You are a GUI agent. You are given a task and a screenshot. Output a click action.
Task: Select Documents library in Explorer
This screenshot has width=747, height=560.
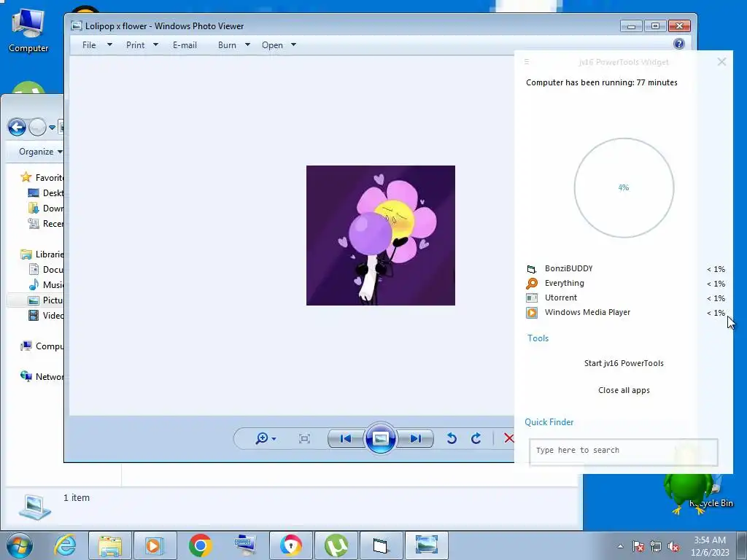pos(46,270)
